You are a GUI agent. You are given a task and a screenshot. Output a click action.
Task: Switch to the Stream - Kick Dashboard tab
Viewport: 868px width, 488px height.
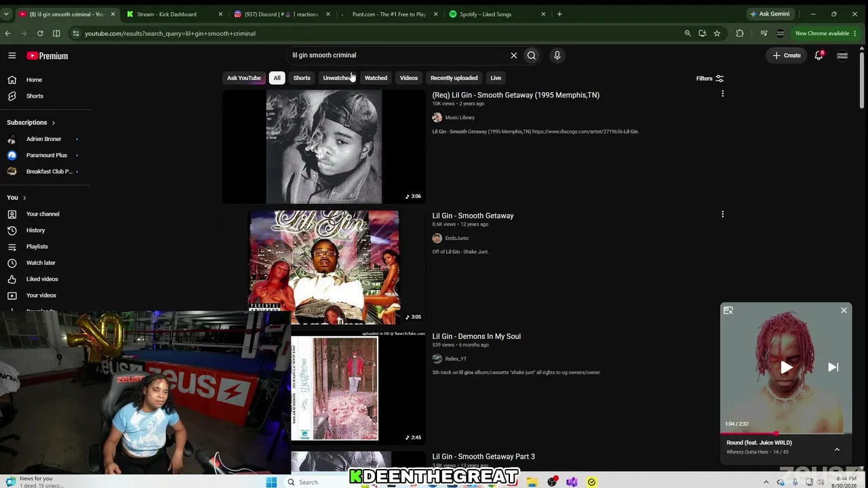pos(175,14)
